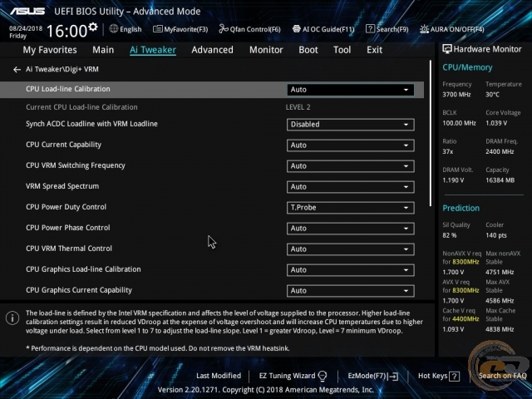This screenshot has height=399, width=532.
Task: Toggle AURA ON/OFF(F4) light icon
Action: click(x=424, y=29)
